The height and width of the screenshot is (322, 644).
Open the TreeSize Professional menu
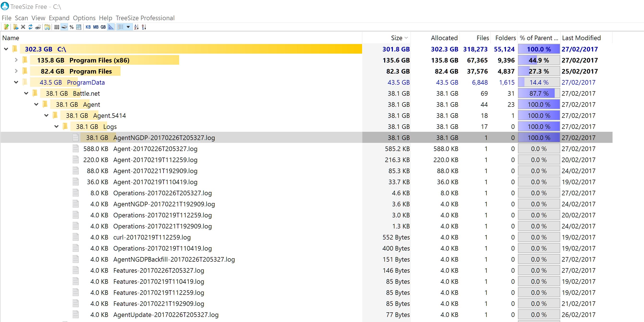pyautogui.click(x=145, y=18)
